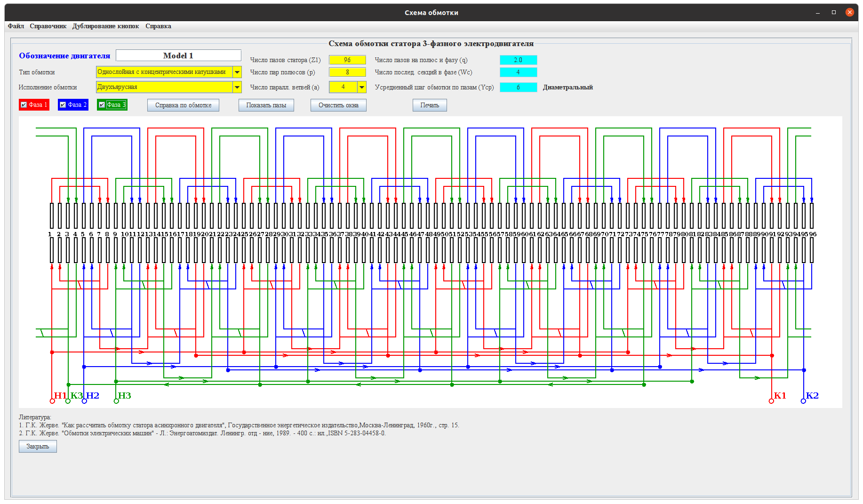Click the blue K2 terminal circle
Viewport: 863px width, 504px height.
[x=803, y=401]
